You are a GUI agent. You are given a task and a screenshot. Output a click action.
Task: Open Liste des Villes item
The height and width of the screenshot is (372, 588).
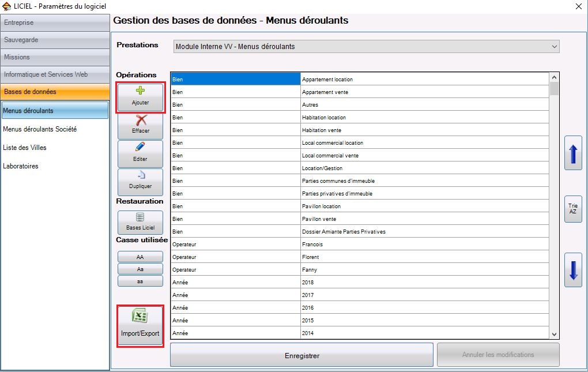(x=25, y=148)
